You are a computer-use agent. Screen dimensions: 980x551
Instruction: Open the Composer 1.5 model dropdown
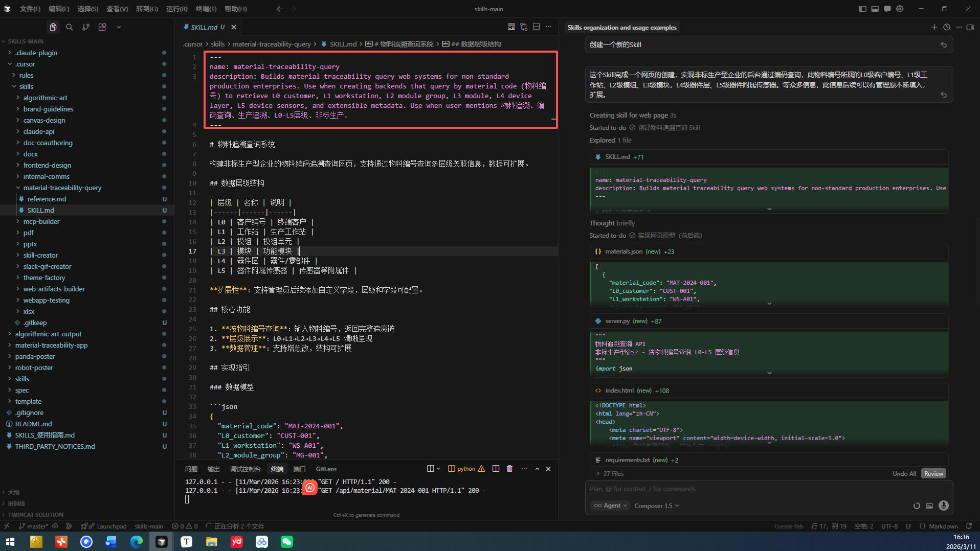coord(656,506)
